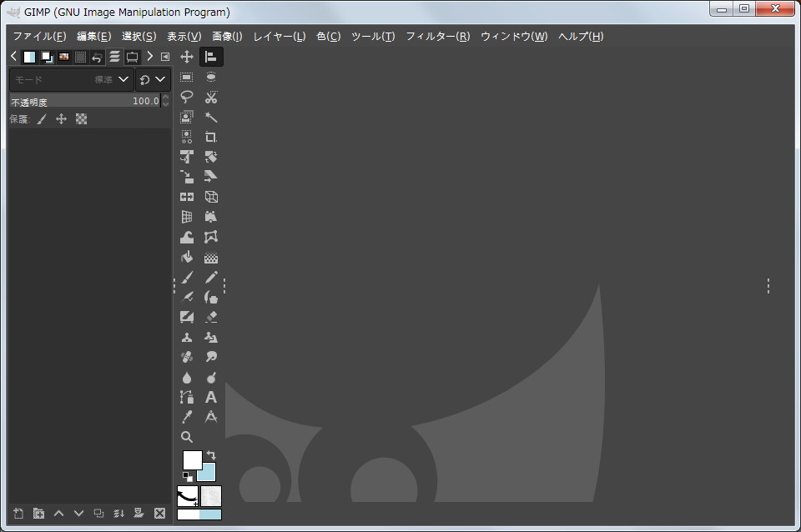The image size is (801, 532).
Task: Open the ファイル(F) menu
Action: pos(40,36)
